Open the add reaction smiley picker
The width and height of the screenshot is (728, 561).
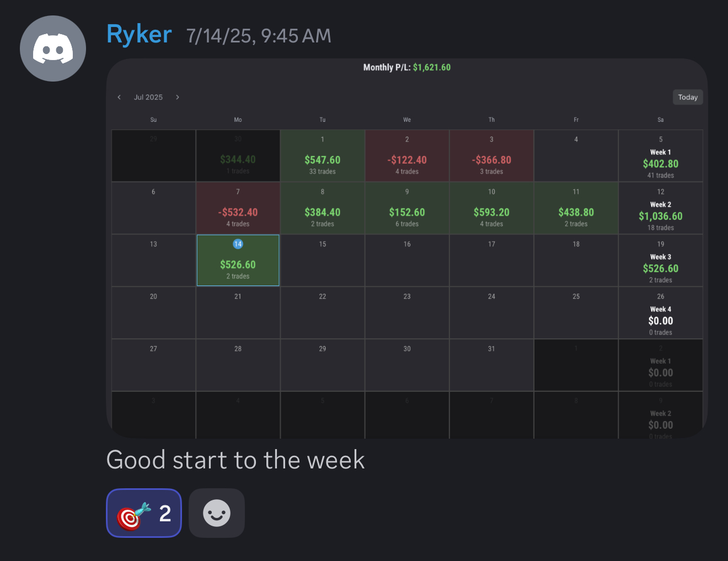coord(217,513)
